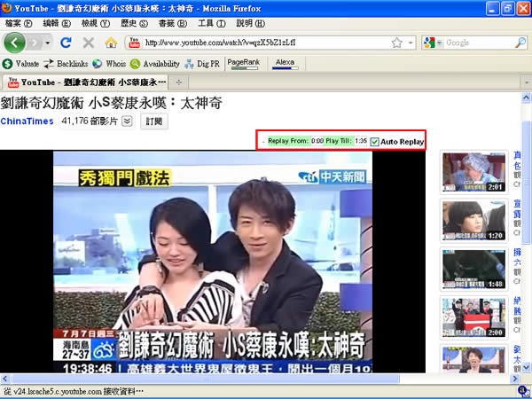Viewport: 532px width, 399px height.
Task: Click the Alexa rank bar
Action: [x=285, y=64]
